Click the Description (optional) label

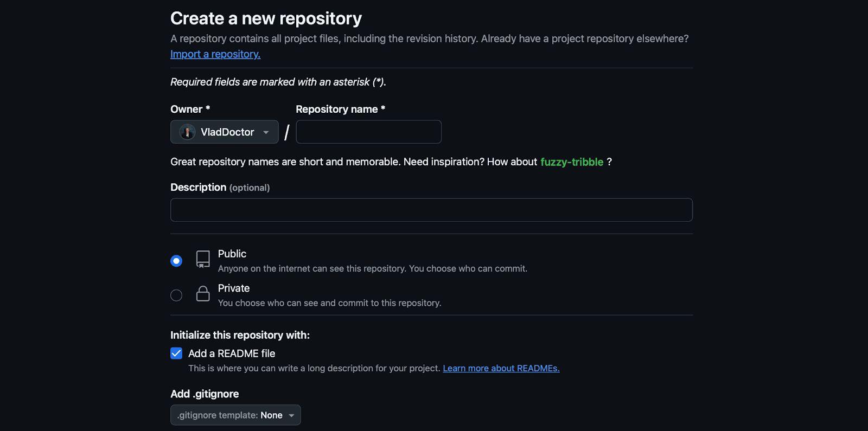click(220, 187)
